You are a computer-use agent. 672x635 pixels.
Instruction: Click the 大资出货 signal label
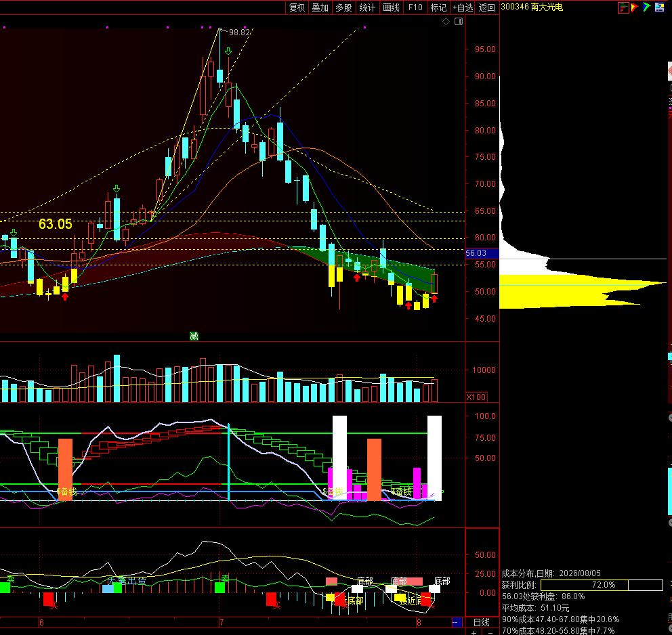127,581
